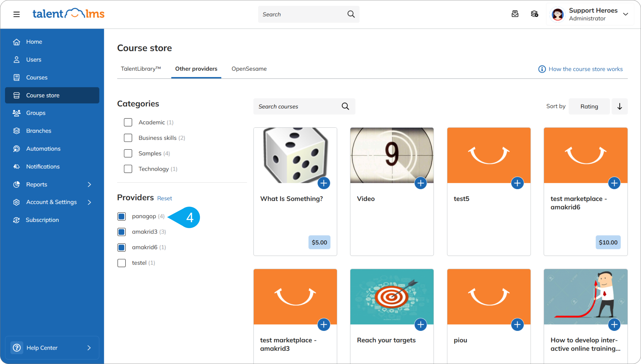
Task: Add the test5 course with plus
Action: (x=517, y=183)
